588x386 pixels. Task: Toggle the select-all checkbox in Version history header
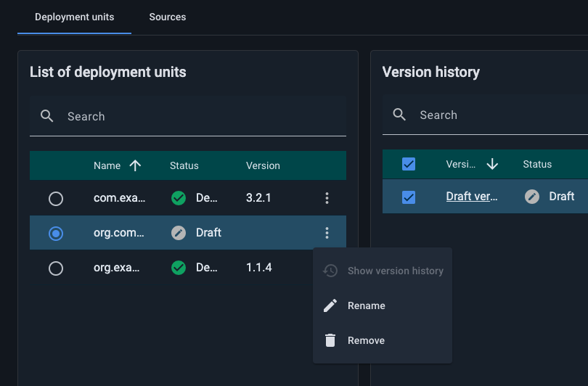click(x=409, y=164)
